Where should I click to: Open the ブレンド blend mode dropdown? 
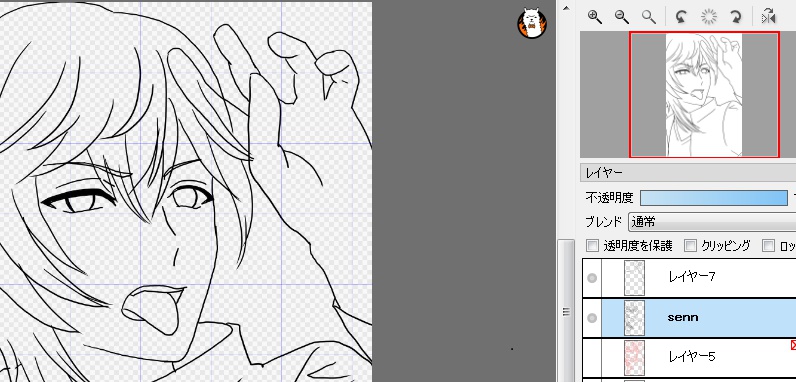tap(712, 222)
